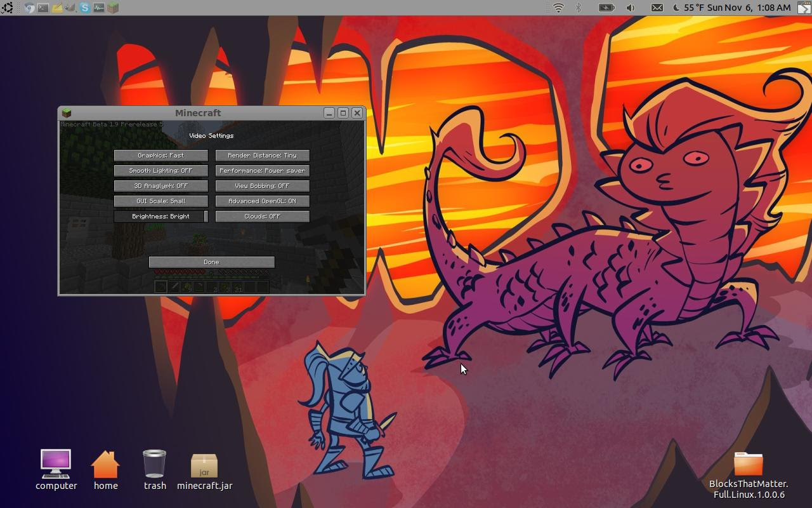Screen dimensions: 812x508
Task: Open the System Monitor panel launcher
Action: [99, 8]
